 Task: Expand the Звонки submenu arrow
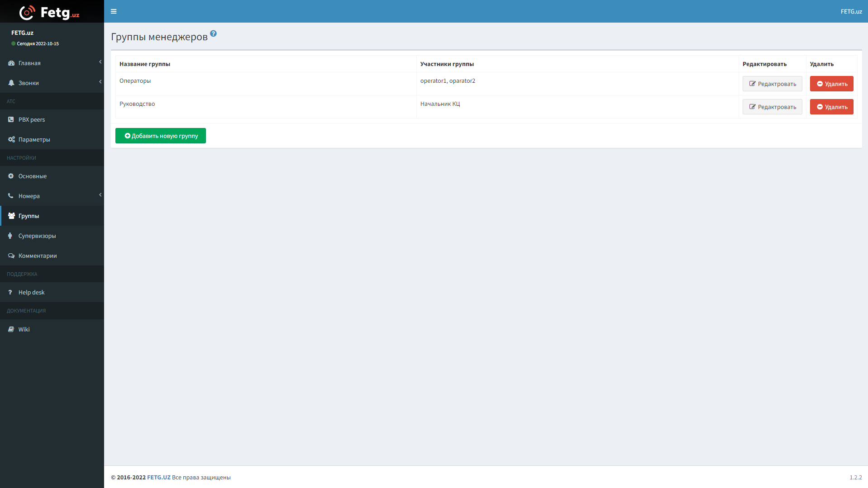pos(100,82)
